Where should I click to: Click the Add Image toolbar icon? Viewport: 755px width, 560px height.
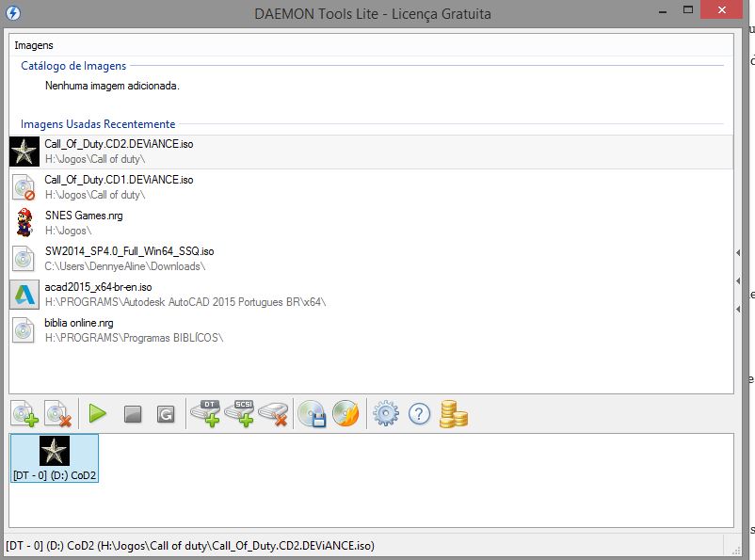[25, 413]
